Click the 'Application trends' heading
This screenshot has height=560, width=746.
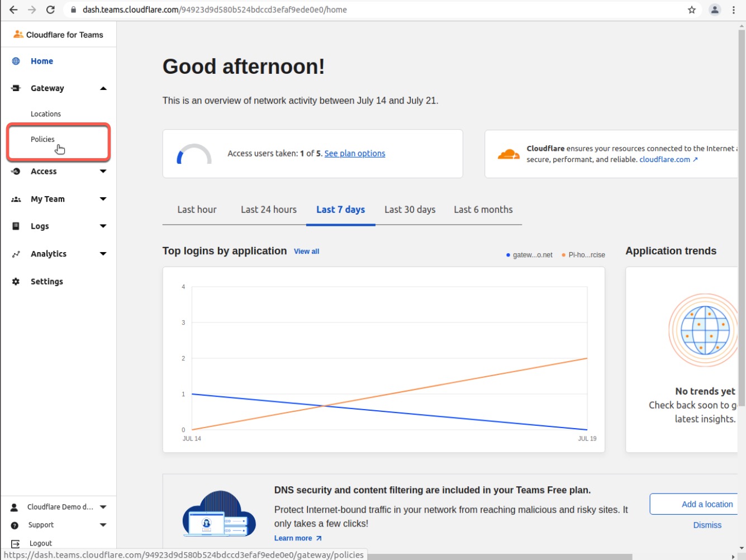coord(671,251)
